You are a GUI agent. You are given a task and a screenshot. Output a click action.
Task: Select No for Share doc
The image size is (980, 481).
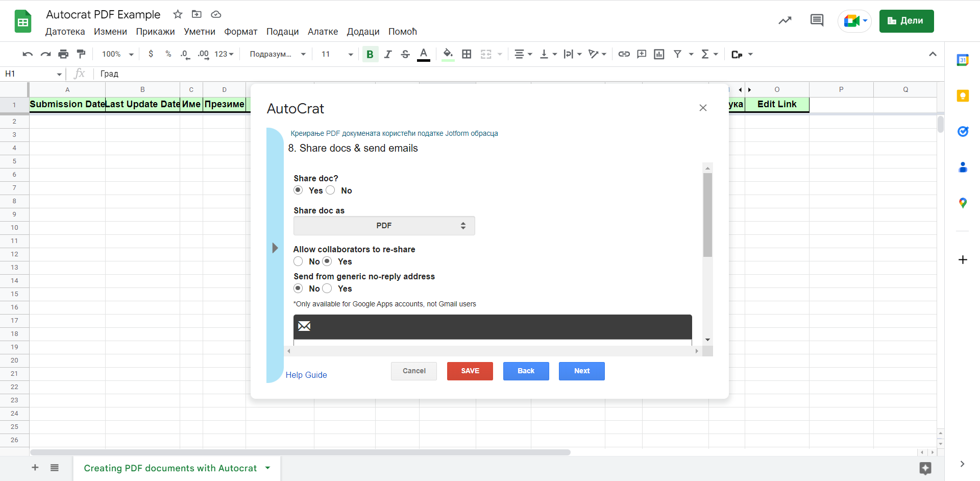point(330,190)
